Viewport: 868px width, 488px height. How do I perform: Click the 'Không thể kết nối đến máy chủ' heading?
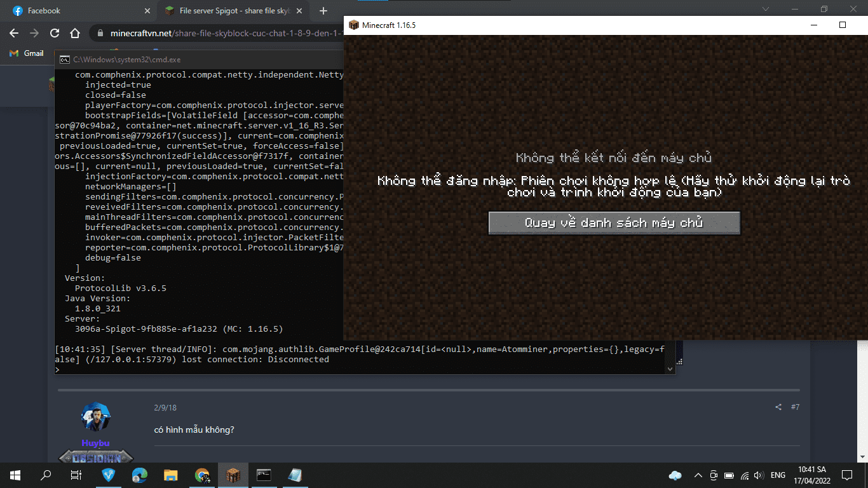614,158
